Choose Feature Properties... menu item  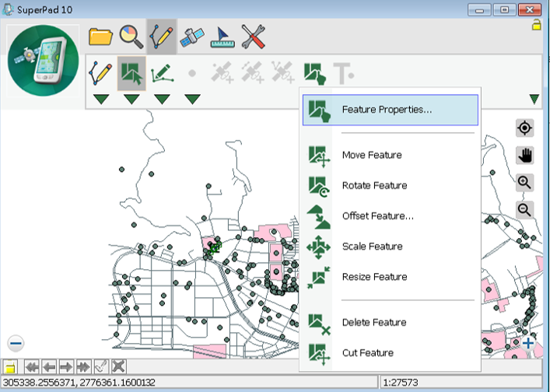391,110
